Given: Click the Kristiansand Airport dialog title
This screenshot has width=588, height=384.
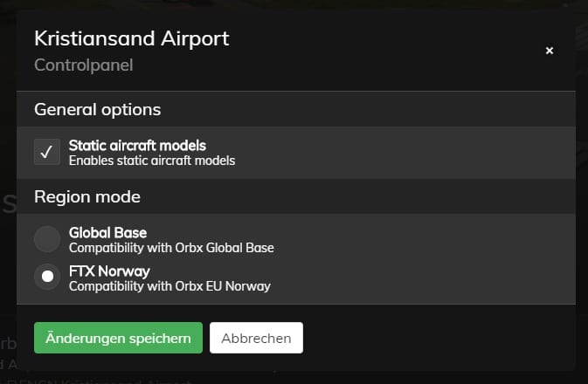Looking at the screenshot, I should 131,38.
